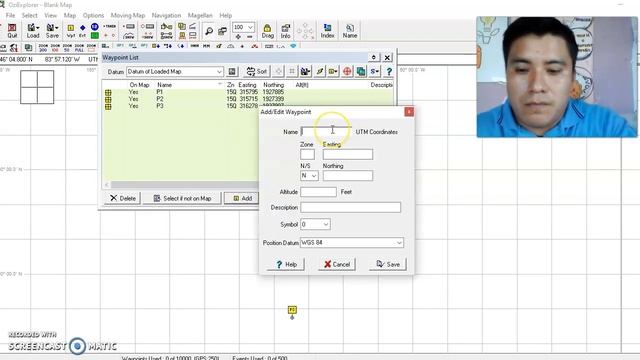Open the Options menu
Screen dimensions: 640x360
click(93, 15)
